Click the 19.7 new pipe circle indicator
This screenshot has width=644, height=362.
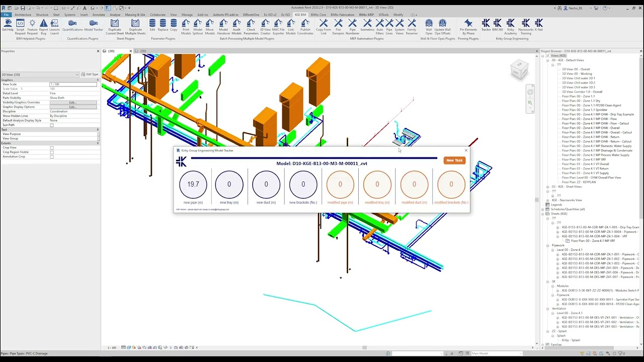click(x=193, y=185)
